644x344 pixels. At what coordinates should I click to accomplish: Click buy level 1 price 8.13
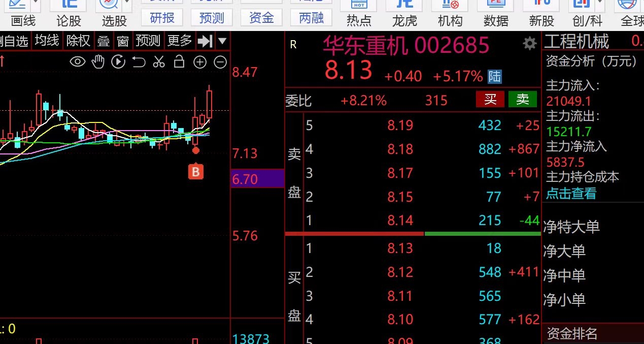[400, 248]
